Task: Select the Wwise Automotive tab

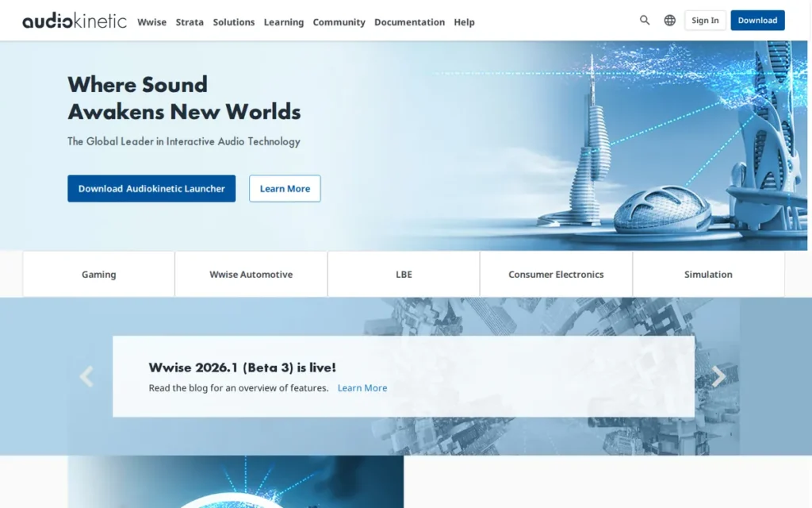Action: tap(251, 274)
